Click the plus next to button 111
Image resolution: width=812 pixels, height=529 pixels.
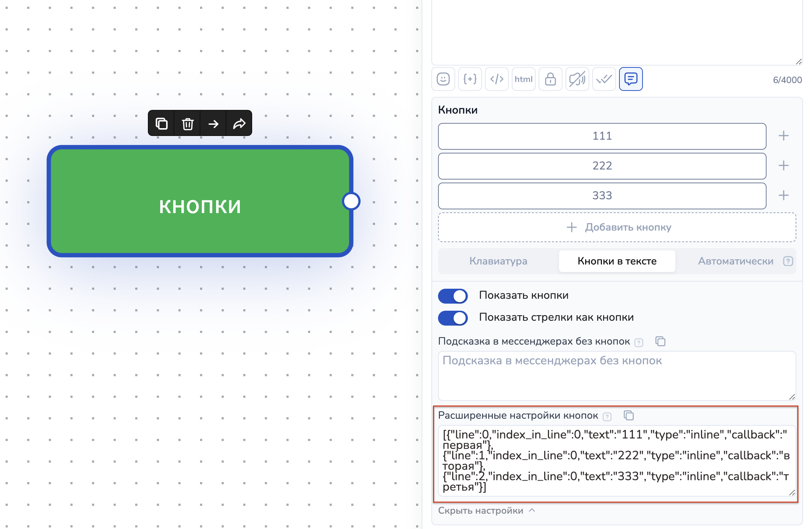click(x=784, y=136)
